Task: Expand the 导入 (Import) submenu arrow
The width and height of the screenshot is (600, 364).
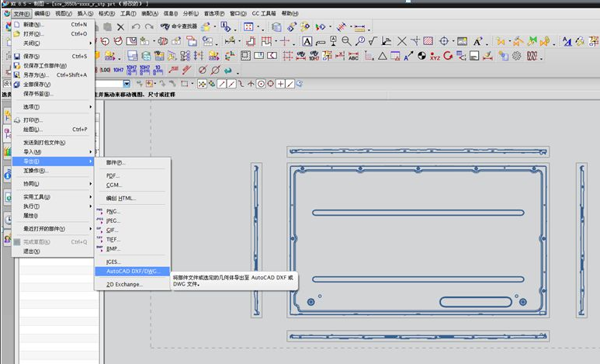Action: [x=91, y=152]
